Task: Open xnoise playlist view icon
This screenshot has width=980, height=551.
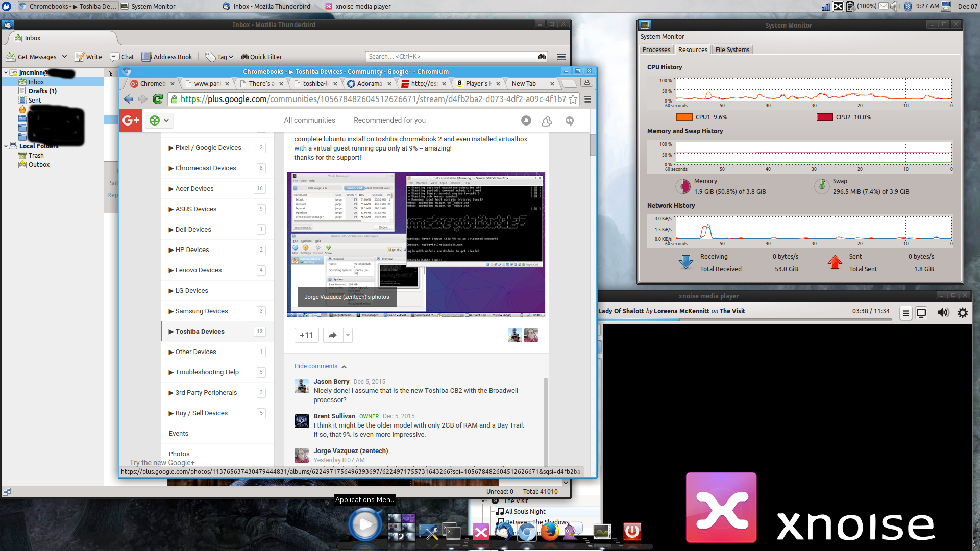Action: coord(906,313)
